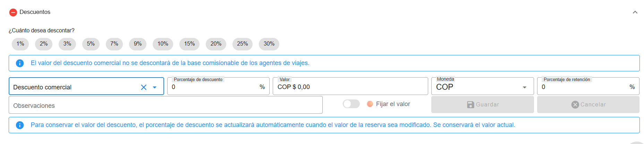Click the Valor amount field
644x144 pixels.
tap(350, 87)
